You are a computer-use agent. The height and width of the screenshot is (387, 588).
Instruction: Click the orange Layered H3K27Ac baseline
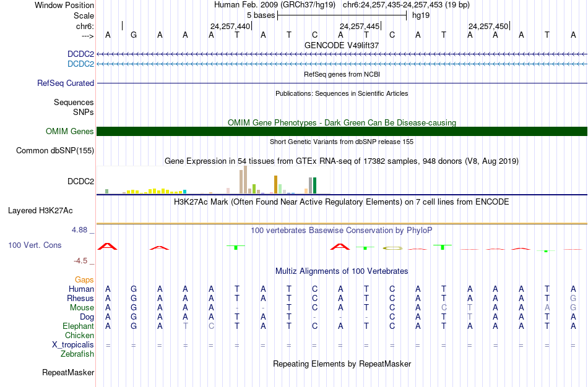click(x=342, y=224)
